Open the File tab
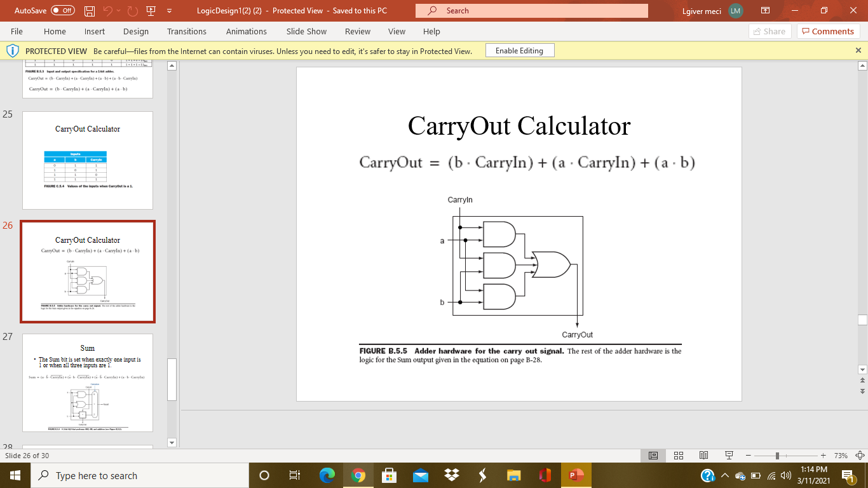The width and height of the screenshot is (868, 488). 17,31
